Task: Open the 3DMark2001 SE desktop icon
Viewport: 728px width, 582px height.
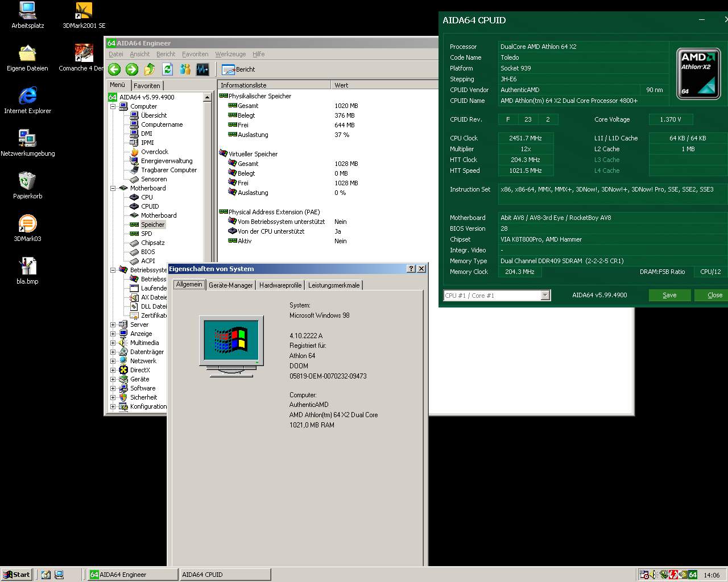Action: 84,15
